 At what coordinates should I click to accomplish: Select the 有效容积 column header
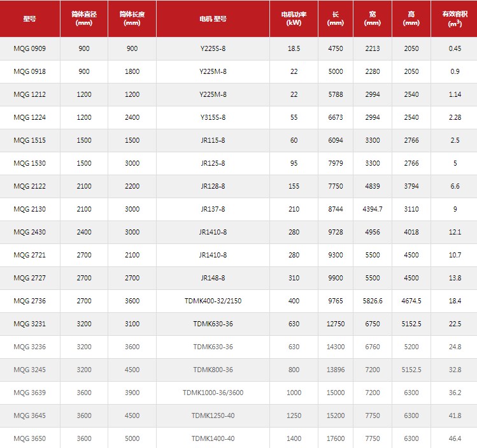[455, 18]
